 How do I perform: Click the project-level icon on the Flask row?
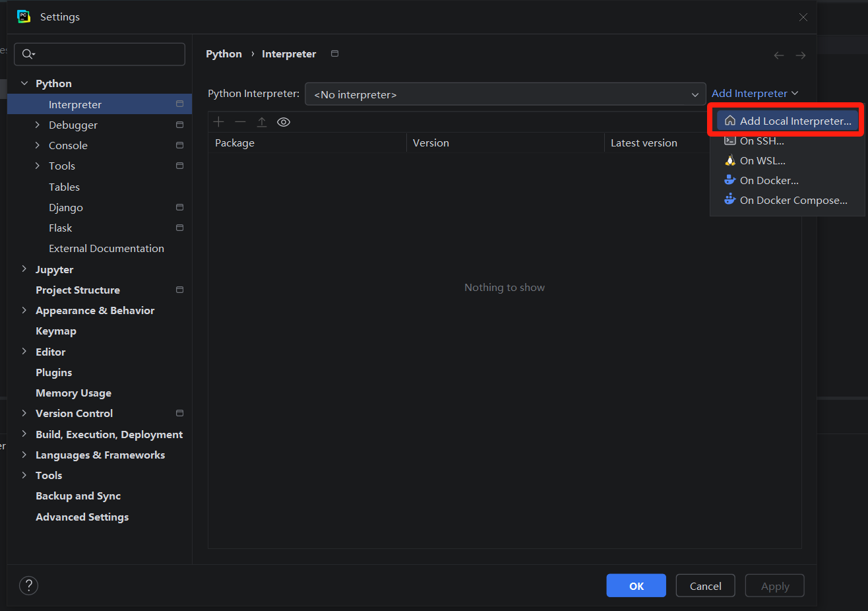[179, 228]
